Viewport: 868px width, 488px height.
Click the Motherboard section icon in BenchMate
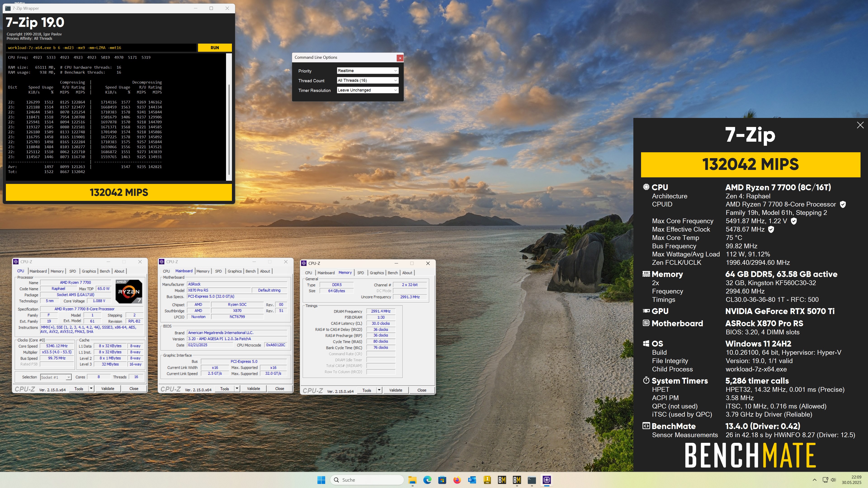[646, 323]
